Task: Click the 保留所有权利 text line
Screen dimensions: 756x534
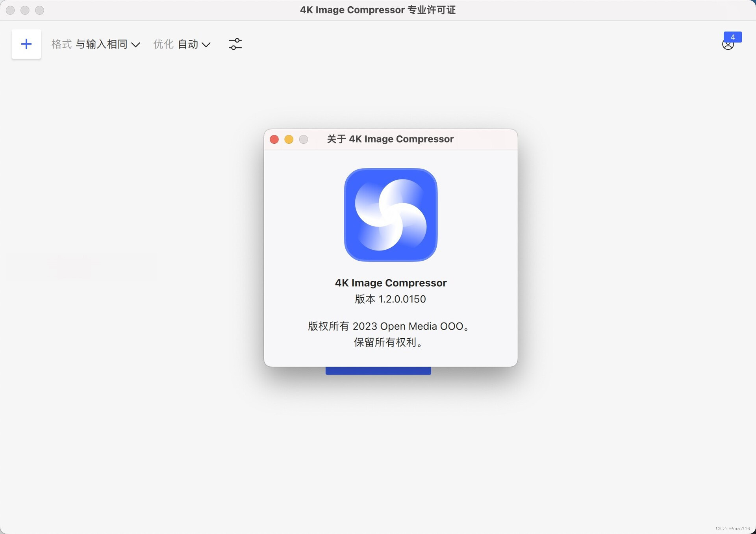Action: coord(388,343)
